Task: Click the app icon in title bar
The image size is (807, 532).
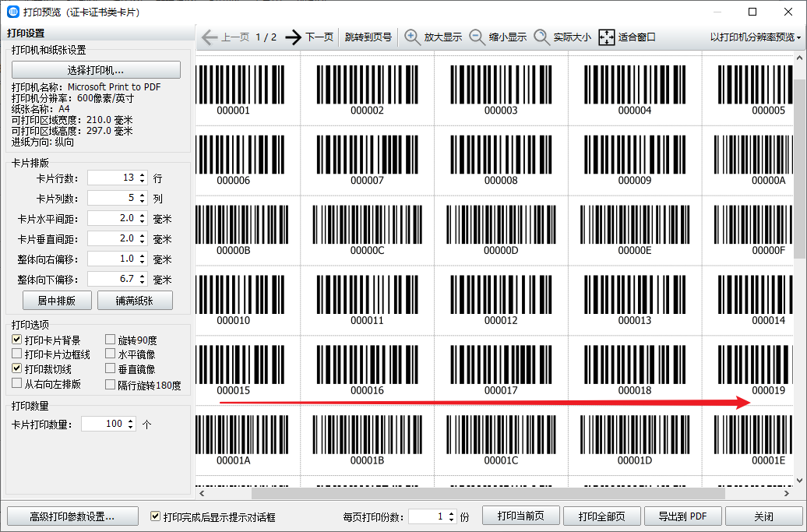Action: point(13,12)
